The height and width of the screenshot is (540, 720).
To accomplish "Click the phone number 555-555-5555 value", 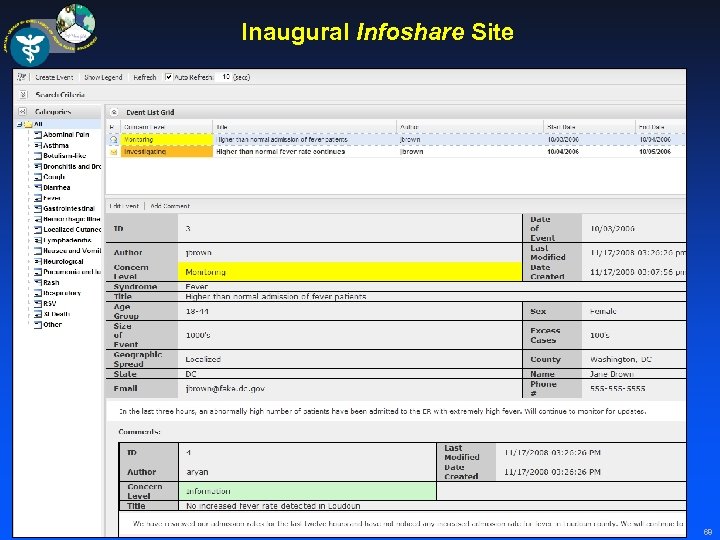I will click(618, 388).
